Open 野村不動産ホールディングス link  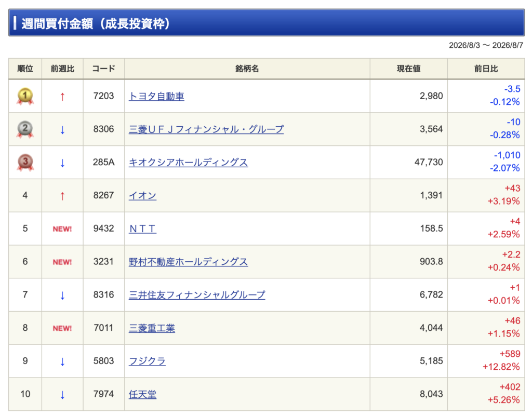[188, 262]
